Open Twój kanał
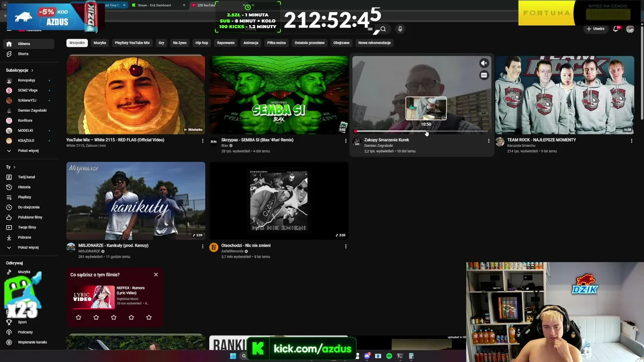 (28, 177)
